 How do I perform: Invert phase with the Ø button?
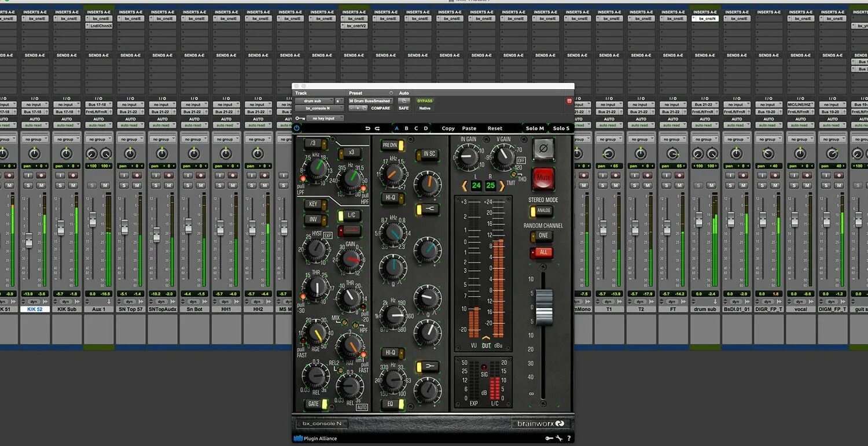pos(543,149)
